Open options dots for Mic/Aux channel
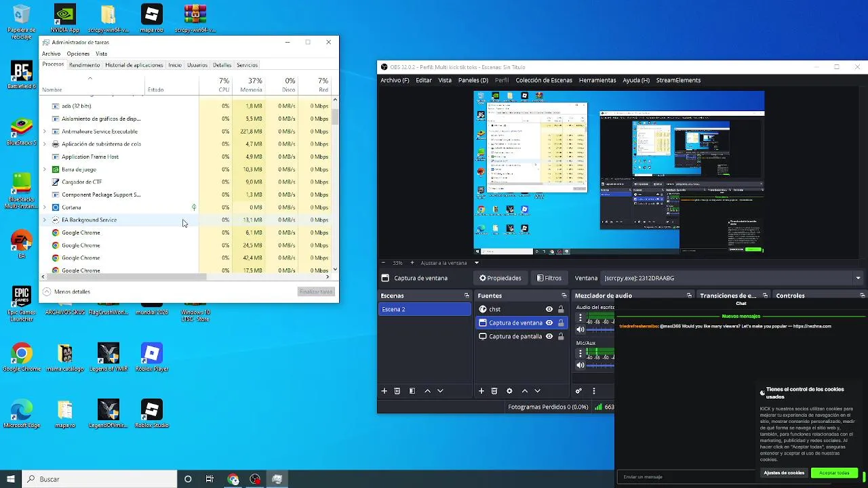868x488 pixels. tap(580, 354)
